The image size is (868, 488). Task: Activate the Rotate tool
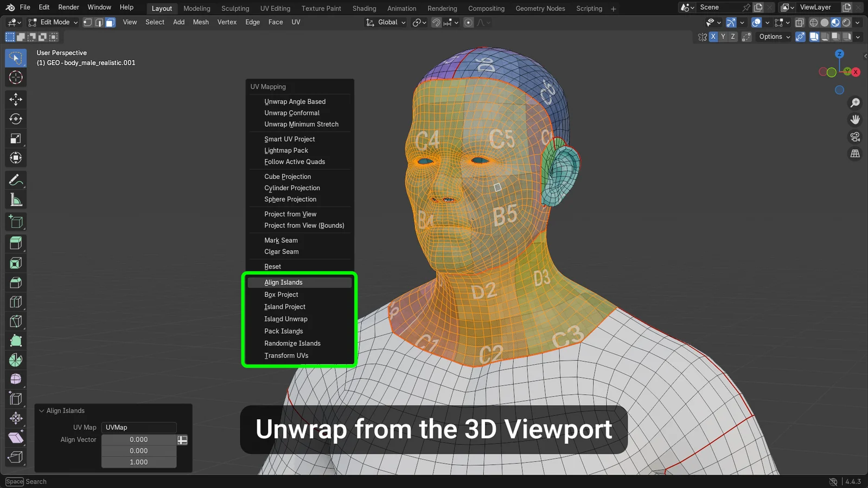[16, 119]
